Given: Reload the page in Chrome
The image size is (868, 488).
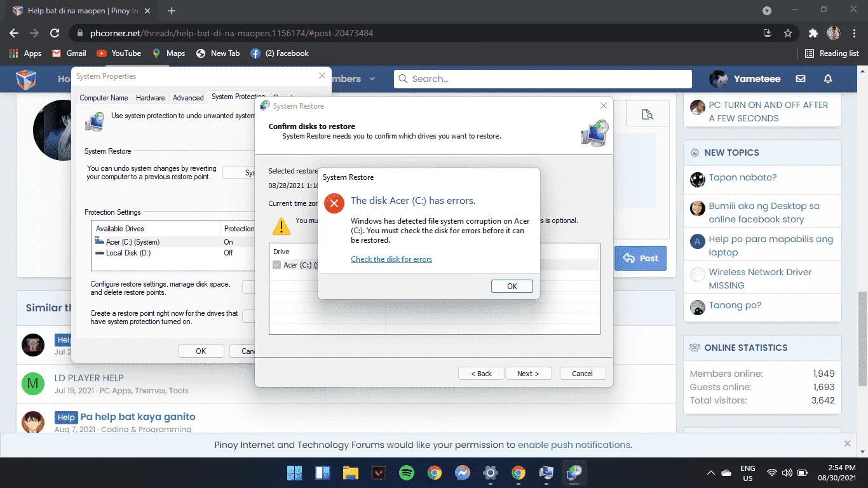Looking at the screenshot, I should 55,33.
